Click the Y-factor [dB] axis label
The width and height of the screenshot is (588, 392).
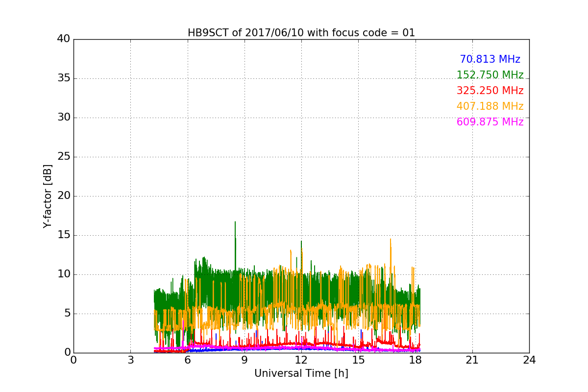tap(48, 196)
